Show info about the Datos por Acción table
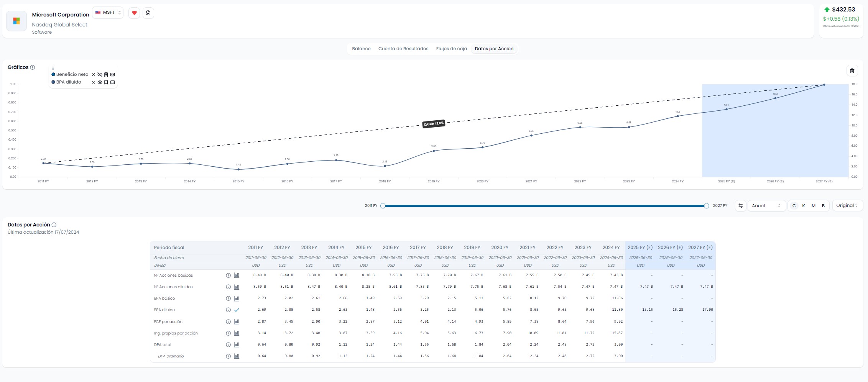This screenshot has height=382, width=868. point(54,225)
